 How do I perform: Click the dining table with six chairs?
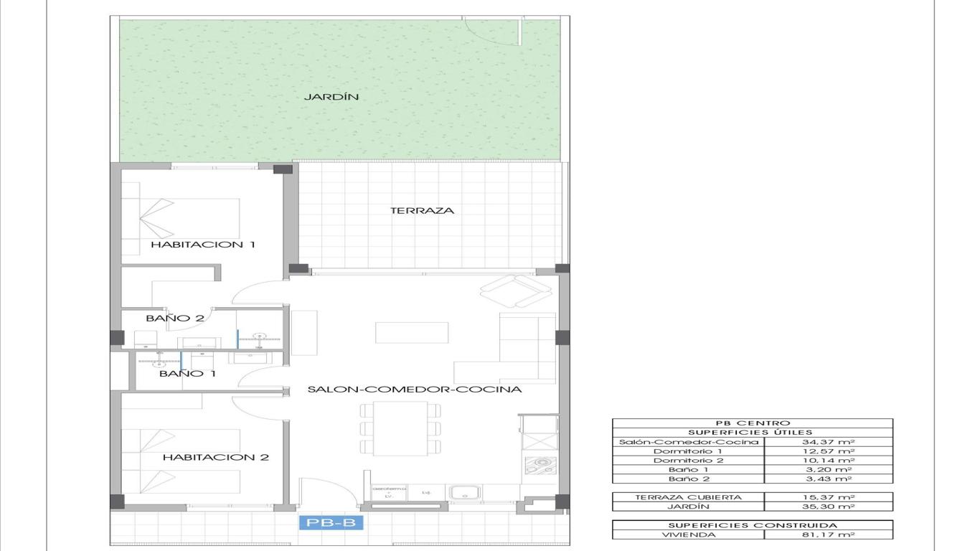pos(400,428)
